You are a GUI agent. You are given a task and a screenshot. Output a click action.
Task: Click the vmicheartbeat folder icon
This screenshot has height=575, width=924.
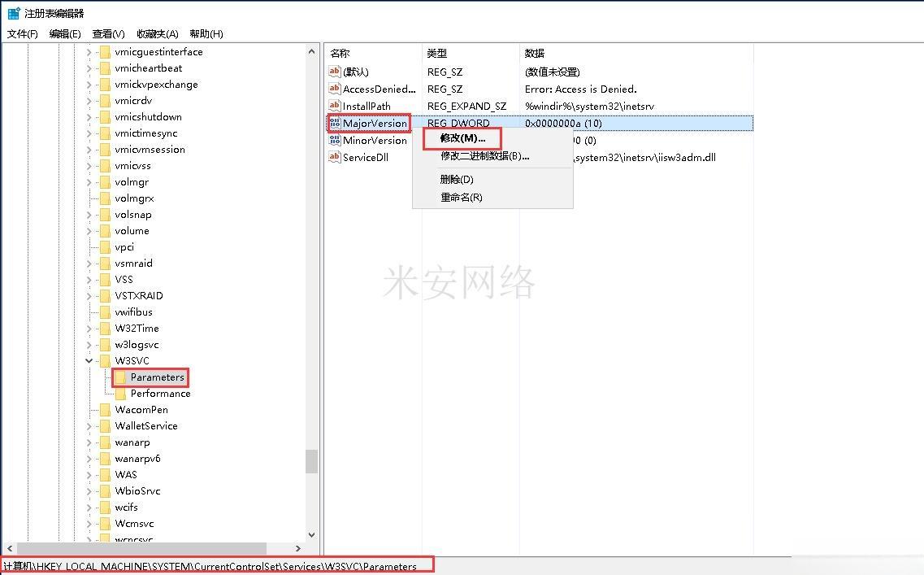[105, 68]
